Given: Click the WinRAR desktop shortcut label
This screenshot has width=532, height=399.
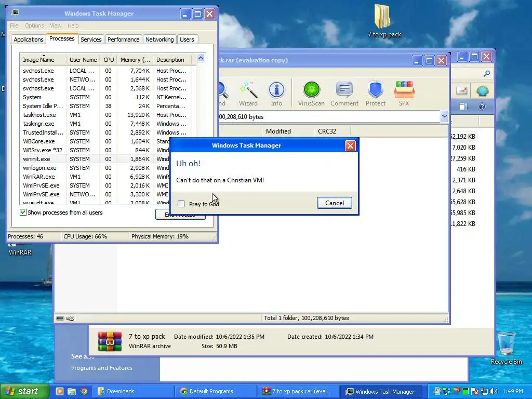Looking at the screenshot, I should pos(20,252).
